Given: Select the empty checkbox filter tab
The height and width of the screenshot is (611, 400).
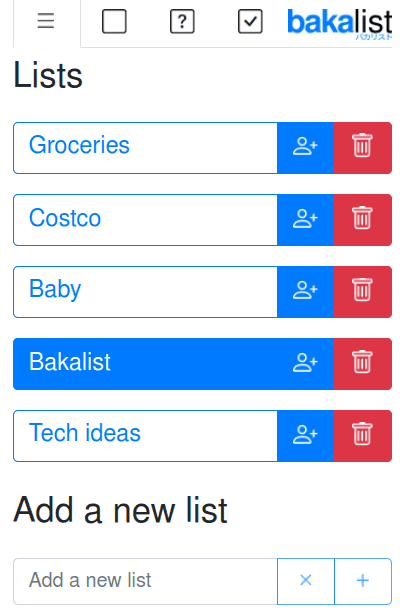Looking at the screenshot, I should [x=114, y=22].
